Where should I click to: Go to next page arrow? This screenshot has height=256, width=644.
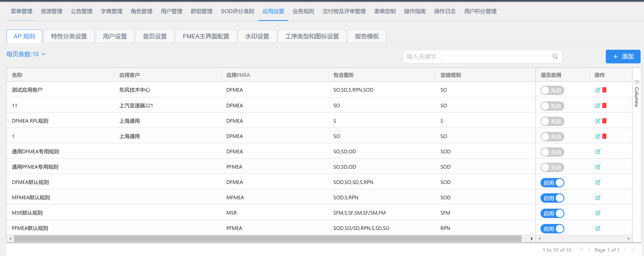[x=625, y=250]
